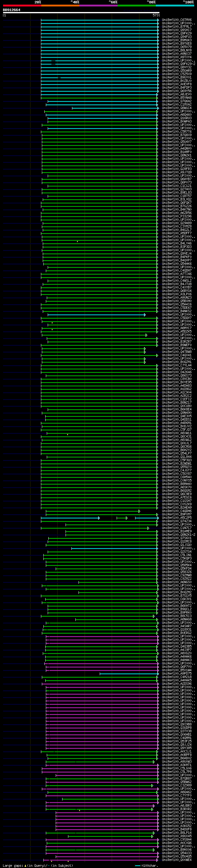Select UniRef100_B0WPA3 entry
Image resolution: width=197 pixels, height=868 pixels.
tap(176, 122)
